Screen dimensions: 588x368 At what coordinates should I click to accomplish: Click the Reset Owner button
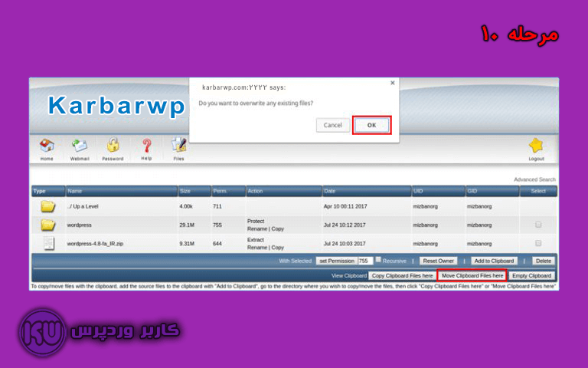click(x=438, y=261)
